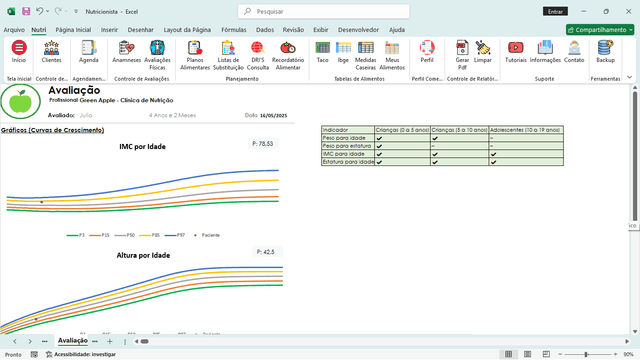Click the Início home icon

point(19,52)
